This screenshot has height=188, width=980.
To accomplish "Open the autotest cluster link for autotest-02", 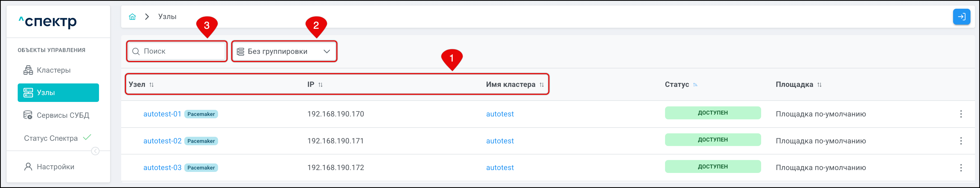I will point(500,141).
